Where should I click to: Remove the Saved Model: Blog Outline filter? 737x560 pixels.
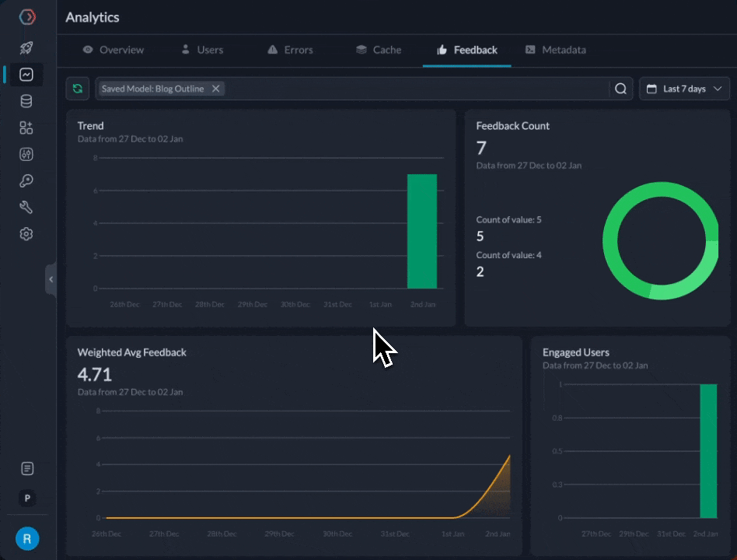216,89
